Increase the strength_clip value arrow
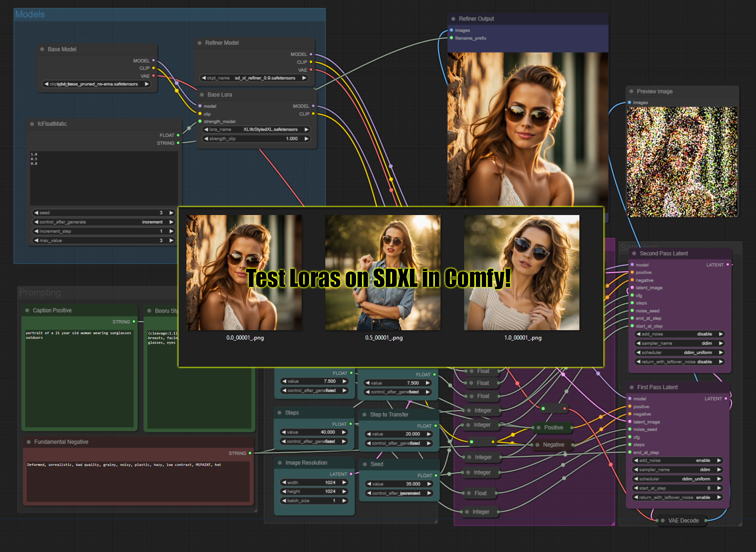The height and width of the screenshot is (552, 756). [x=306, y=139]
